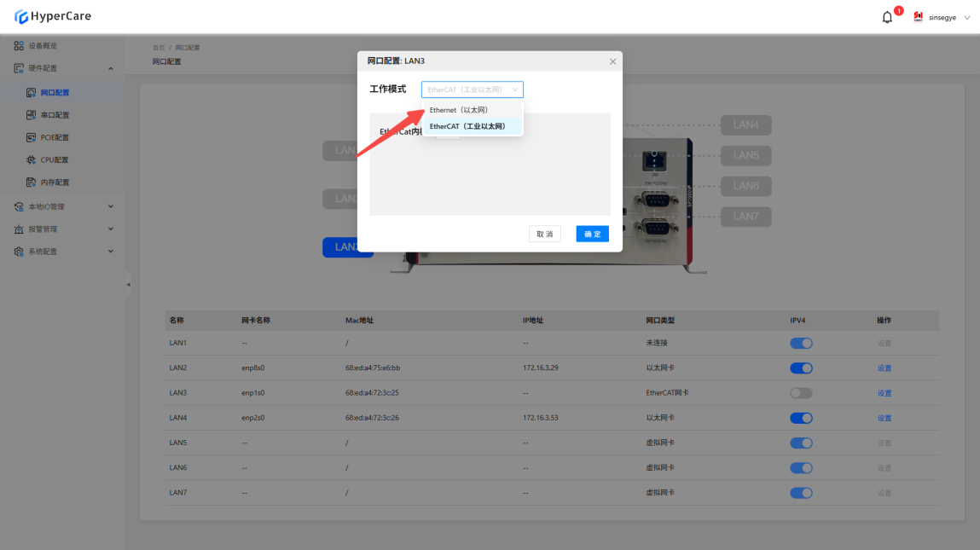Click the 网口配置 sidebar icon

coord(32,92)
